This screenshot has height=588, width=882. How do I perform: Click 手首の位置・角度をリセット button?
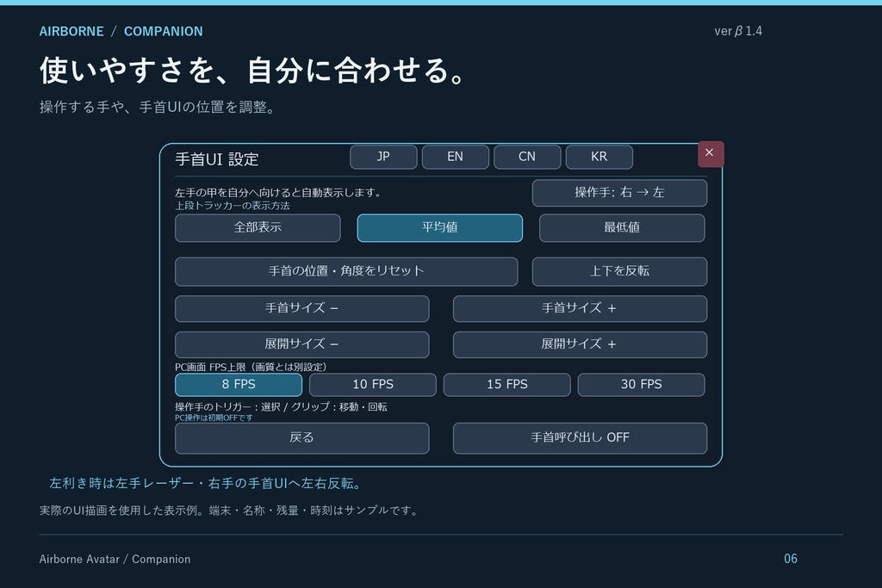tap(346, 271)
